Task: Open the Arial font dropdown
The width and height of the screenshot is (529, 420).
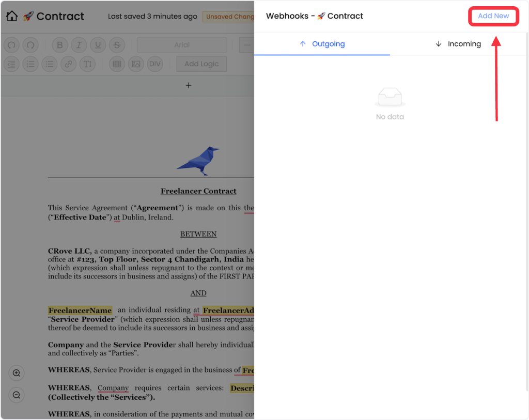Action: pyautogui.click(x=182, y=45)
